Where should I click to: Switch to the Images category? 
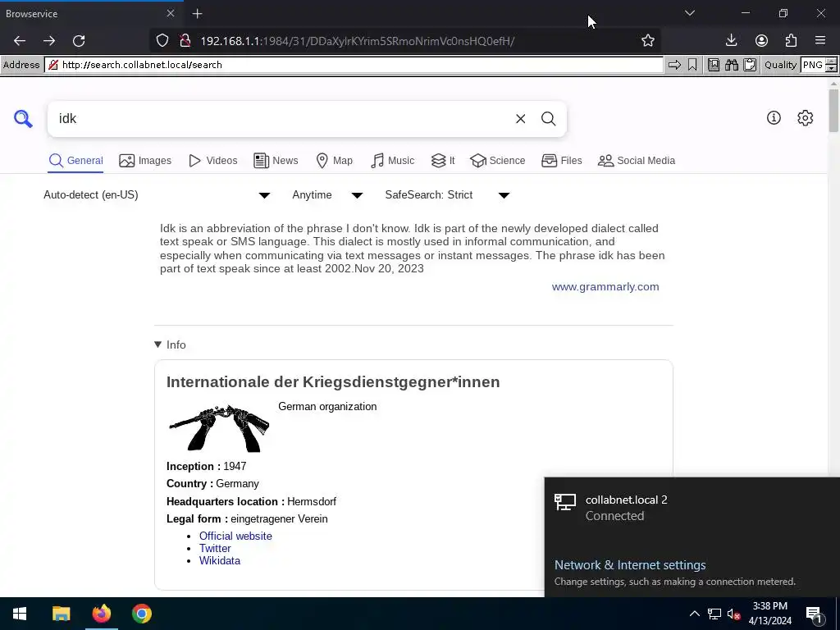[145, 161]
